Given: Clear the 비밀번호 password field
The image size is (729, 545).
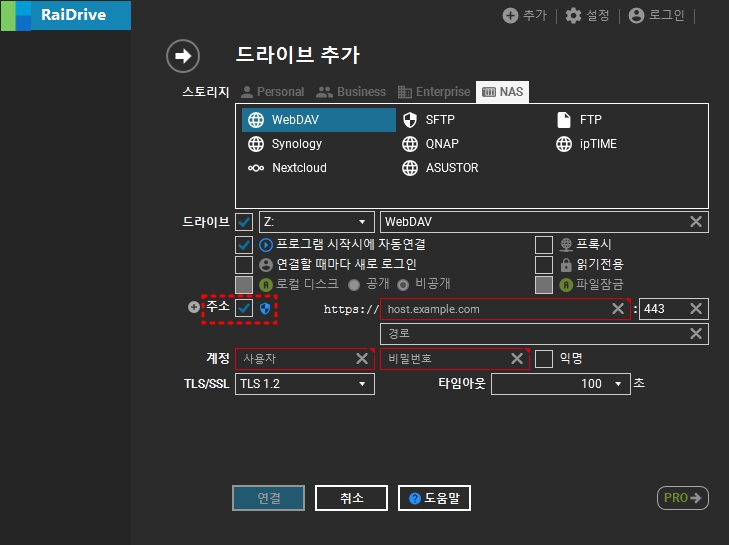Looking at the screenshot, I should tap(517, 359).
